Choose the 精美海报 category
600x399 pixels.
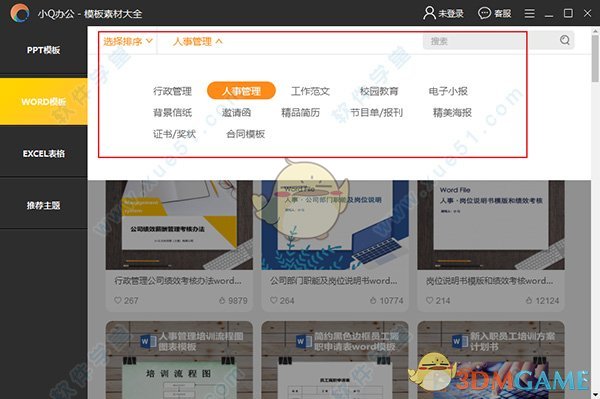[x=452, y=112]
